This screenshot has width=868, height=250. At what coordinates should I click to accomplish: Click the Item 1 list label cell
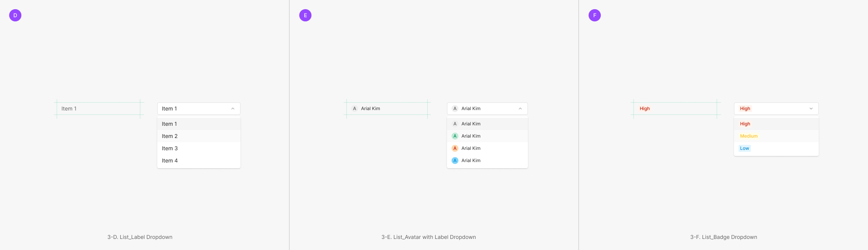(98, 109)
